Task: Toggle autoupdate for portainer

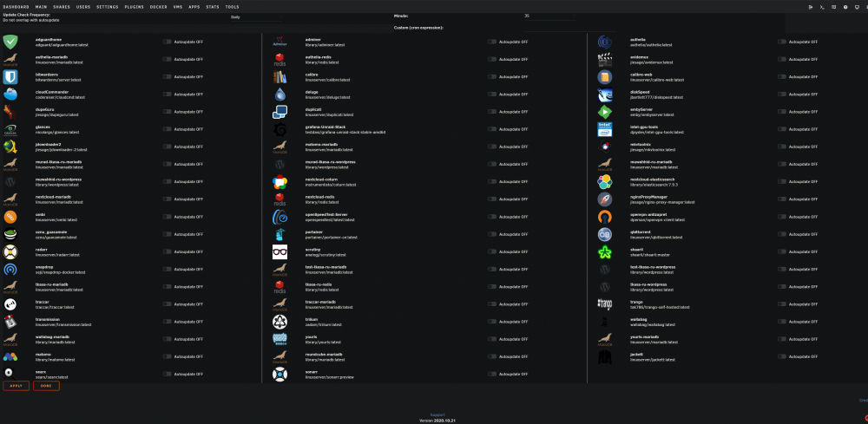Action: click(492, 234)
